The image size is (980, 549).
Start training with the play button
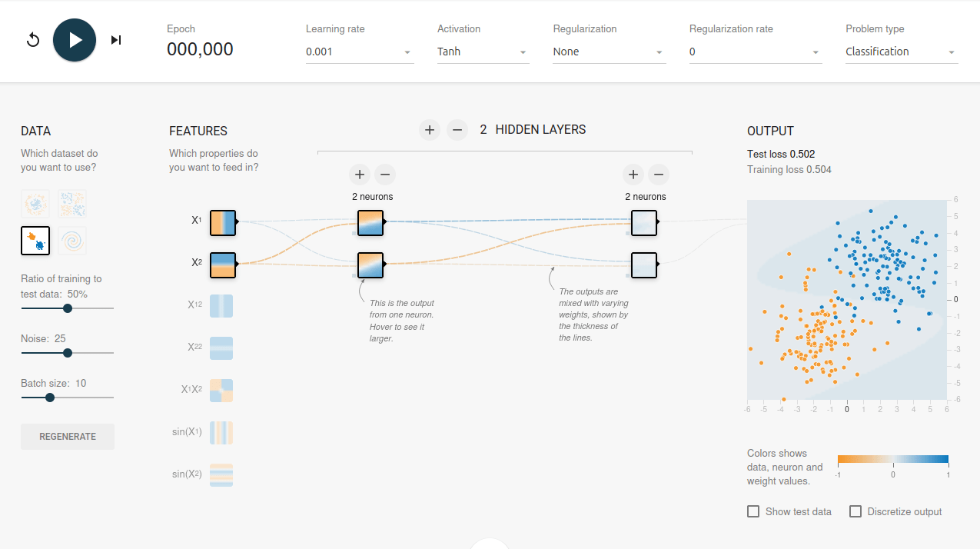(75, 40)
